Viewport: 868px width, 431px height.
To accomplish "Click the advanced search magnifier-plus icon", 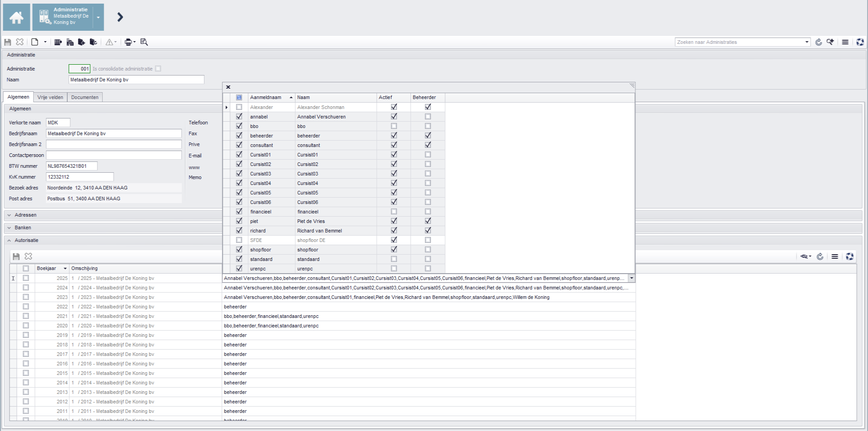I will tap(830, 42).
